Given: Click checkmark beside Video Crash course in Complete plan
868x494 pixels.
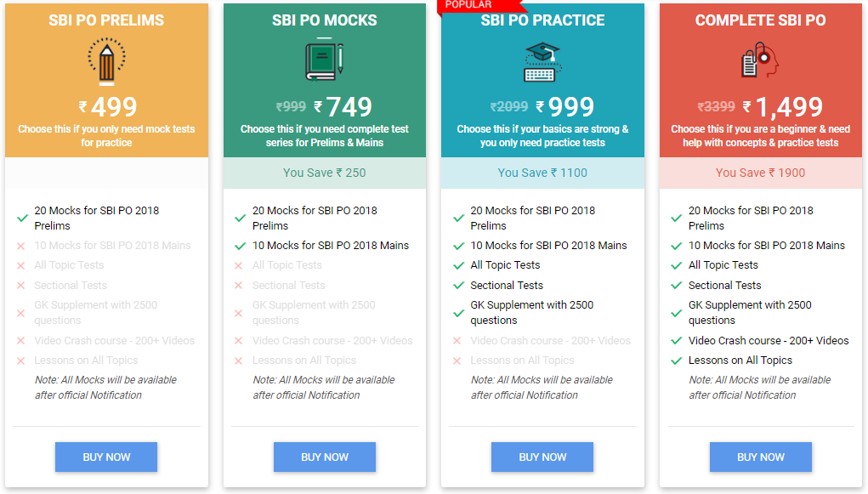Looking at the screenshot, I should pyautogui.click(x=677, y=341).
